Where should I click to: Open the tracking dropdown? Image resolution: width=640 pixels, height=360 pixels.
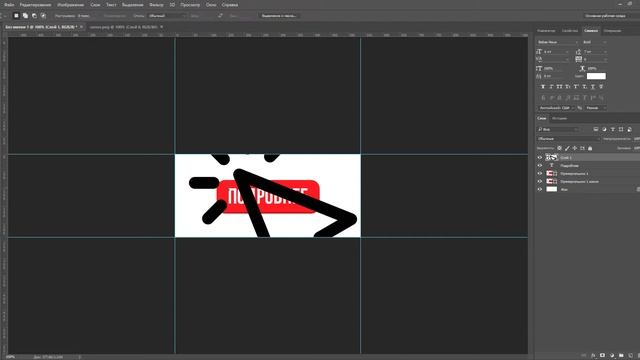[x=595, y=60]
